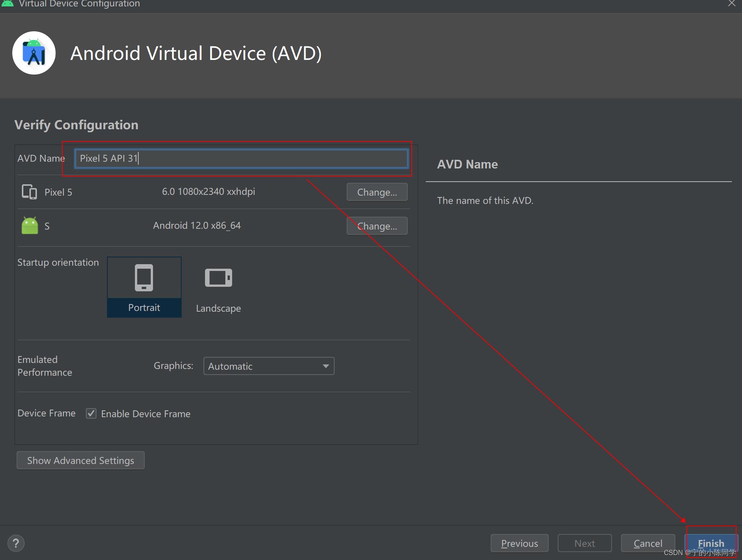Click the Android Studio logo icon
Image resolution: width=742 pixels, height=560 pixels.
coord(34,53)
